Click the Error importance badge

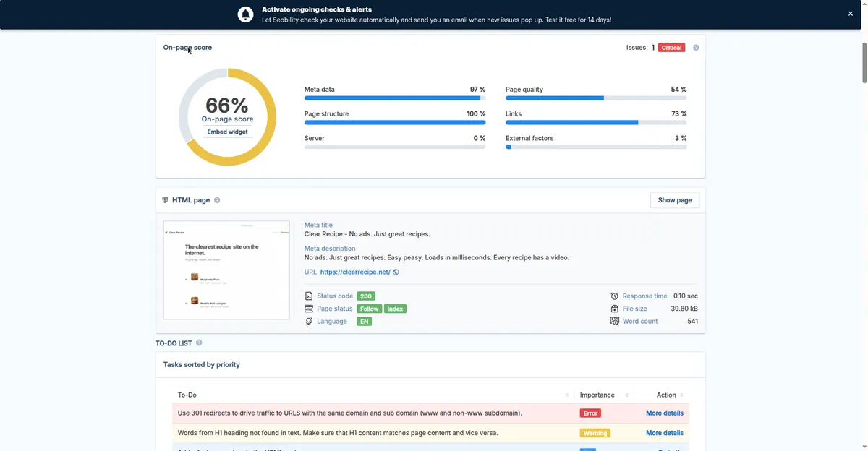pos(590,413)
